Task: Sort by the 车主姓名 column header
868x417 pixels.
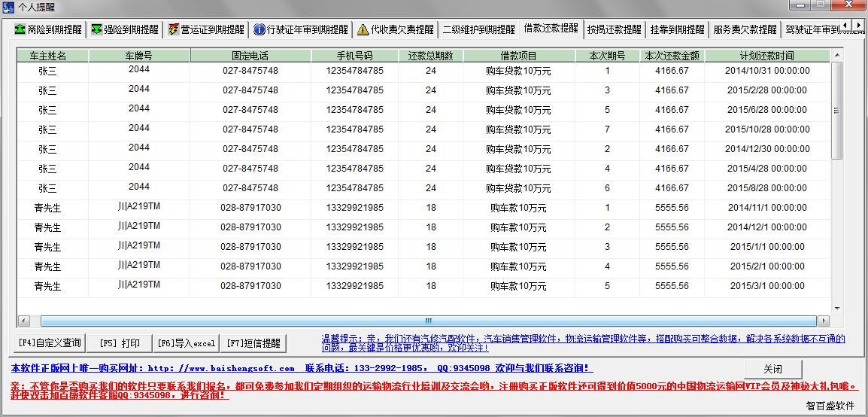Action: pyautogui.click(x=52, y=56)
